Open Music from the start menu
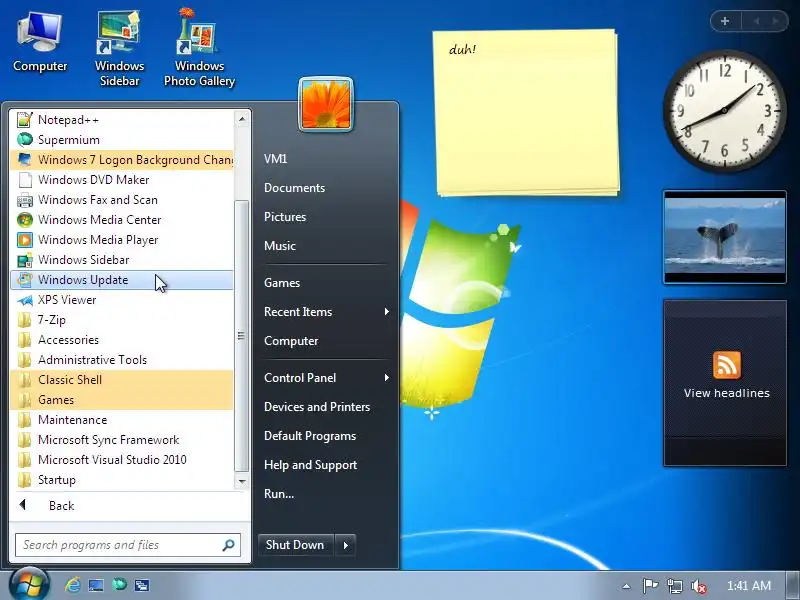Viewport: 800px width, 600px height. [x=280, y=245]
